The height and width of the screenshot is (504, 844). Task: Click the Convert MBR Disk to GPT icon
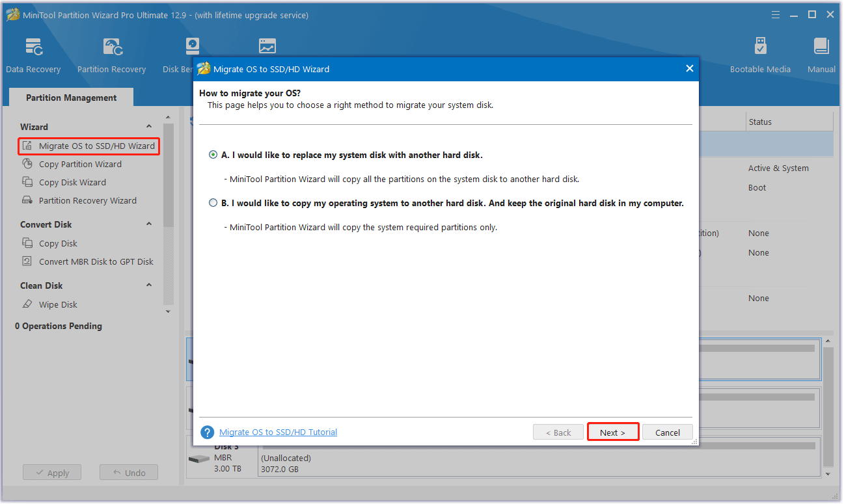tap(27, 261)
